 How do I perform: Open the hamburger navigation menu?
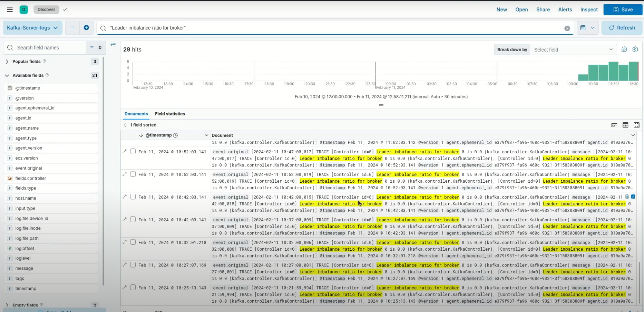(10, 9)
